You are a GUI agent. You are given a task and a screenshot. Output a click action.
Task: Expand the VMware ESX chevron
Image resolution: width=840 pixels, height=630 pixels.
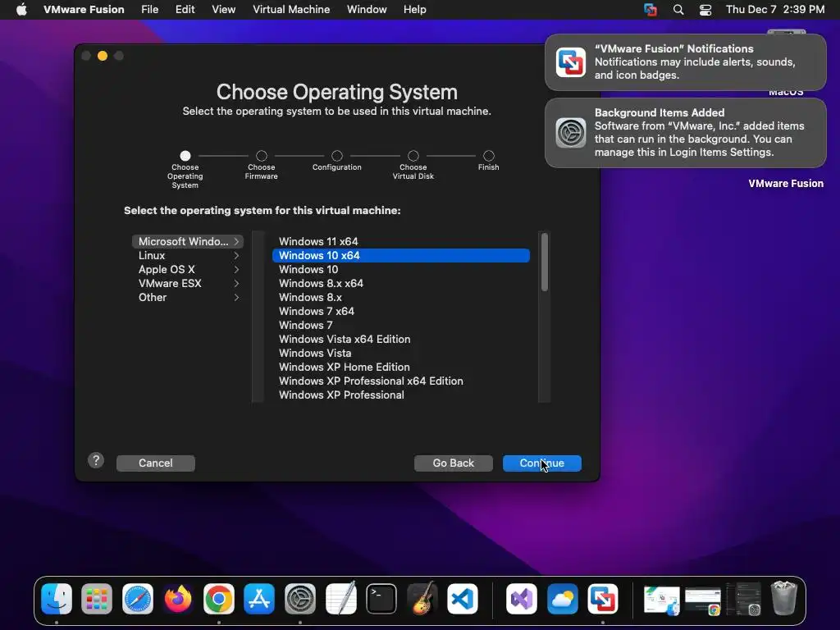click(236, 283)
